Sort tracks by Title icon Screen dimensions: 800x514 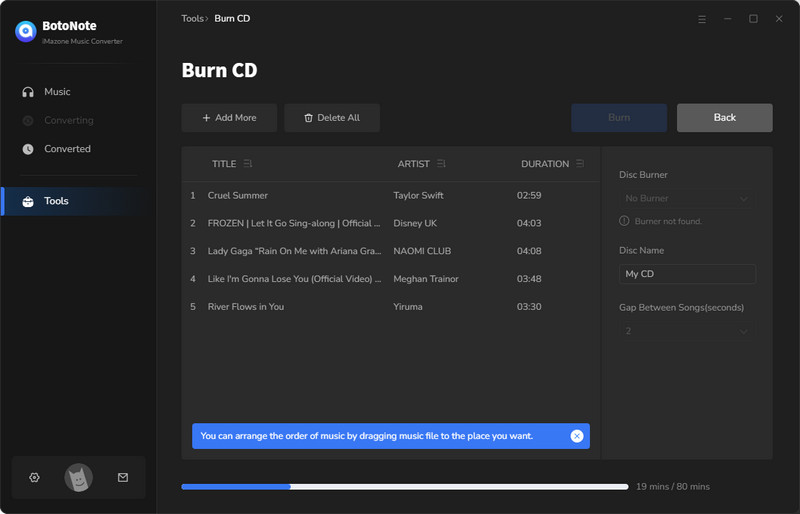248,163
